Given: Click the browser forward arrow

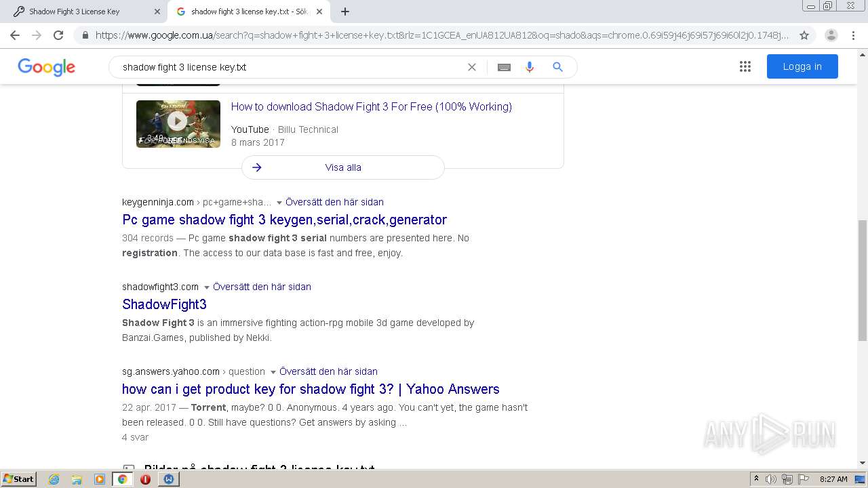Looking at the screenshot, I should (x=37, y=35).
